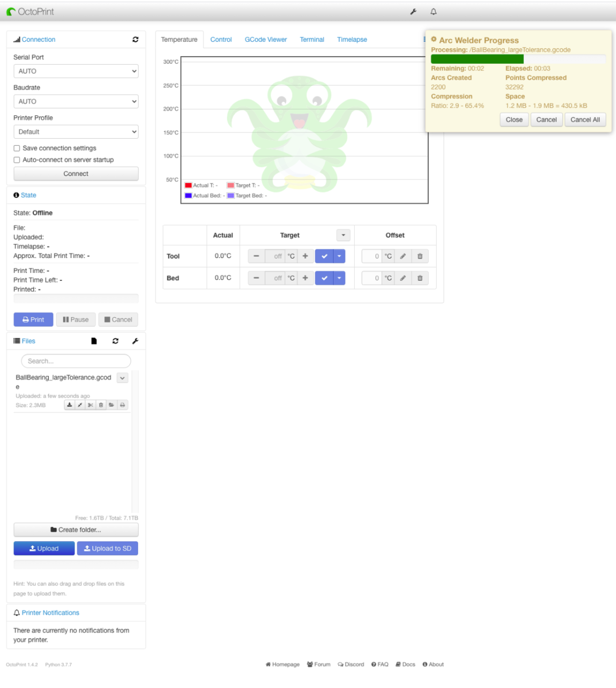Apply Bed offset with pencil icon

(x=403, y=278)
